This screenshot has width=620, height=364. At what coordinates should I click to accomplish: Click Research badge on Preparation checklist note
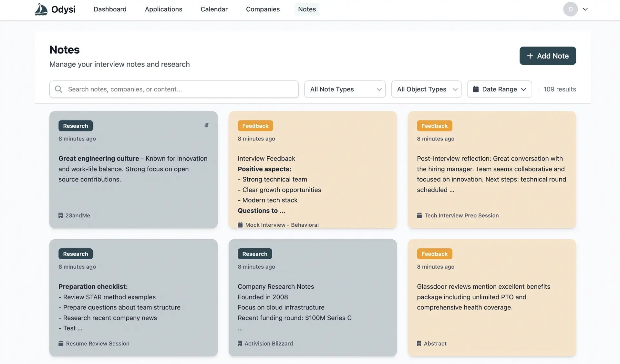(76, 254)
